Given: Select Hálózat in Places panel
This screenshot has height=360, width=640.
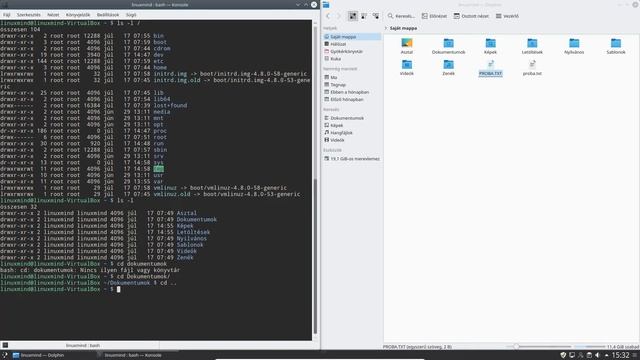Looking at the screenshot, I should [x=352, y=44].
